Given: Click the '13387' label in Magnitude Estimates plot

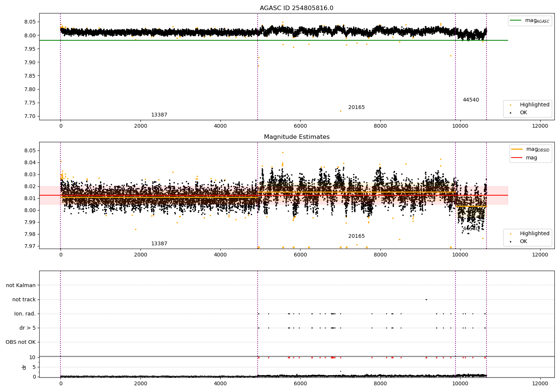Looking at the screenshot, I should pos(159,243).
